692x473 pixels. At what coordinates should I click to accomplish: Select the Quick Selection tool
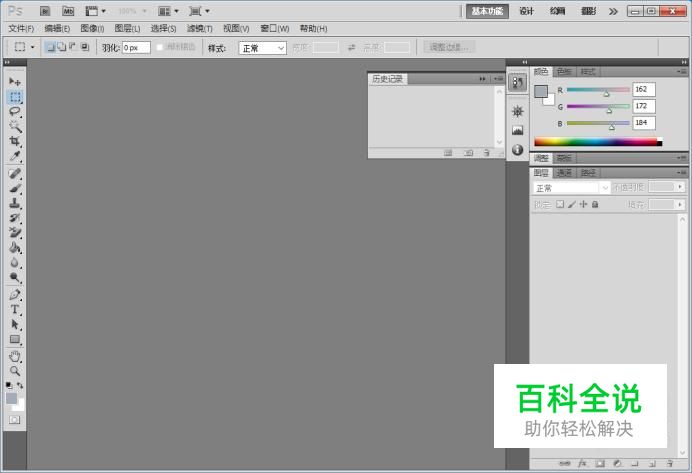[15, 126]
